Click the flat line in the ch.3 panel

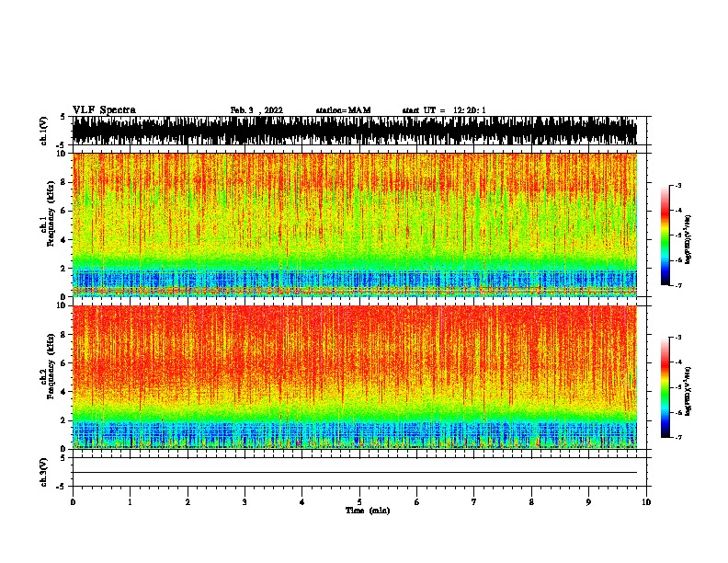(355, 473)
